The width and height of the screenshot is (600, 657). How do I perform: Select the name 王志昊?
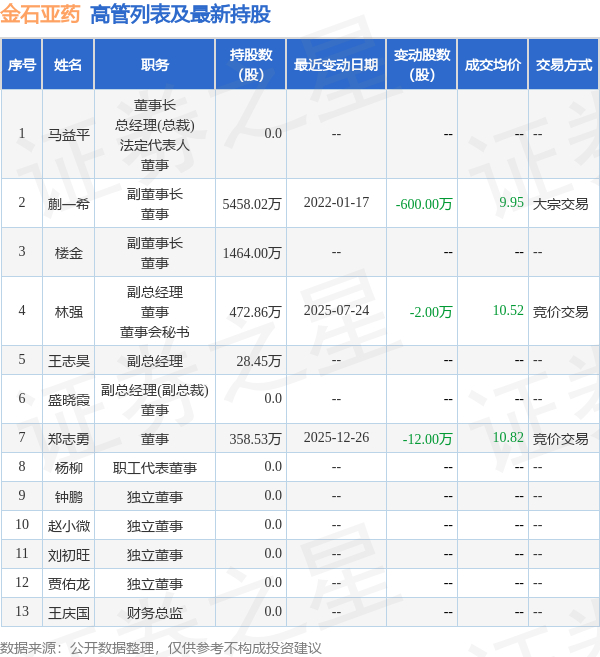pyautogui.click(x=69, y=361)
